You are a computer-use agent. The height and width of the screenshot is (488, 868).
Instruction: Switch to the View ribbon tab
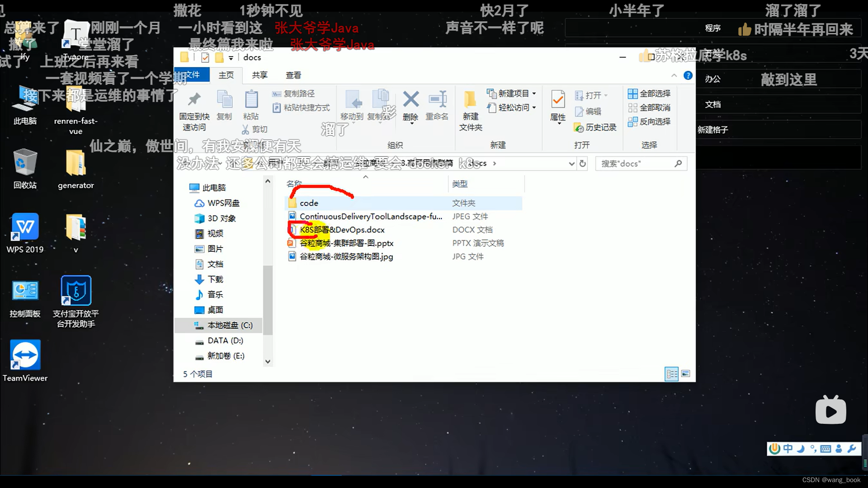tap(293, 75)
